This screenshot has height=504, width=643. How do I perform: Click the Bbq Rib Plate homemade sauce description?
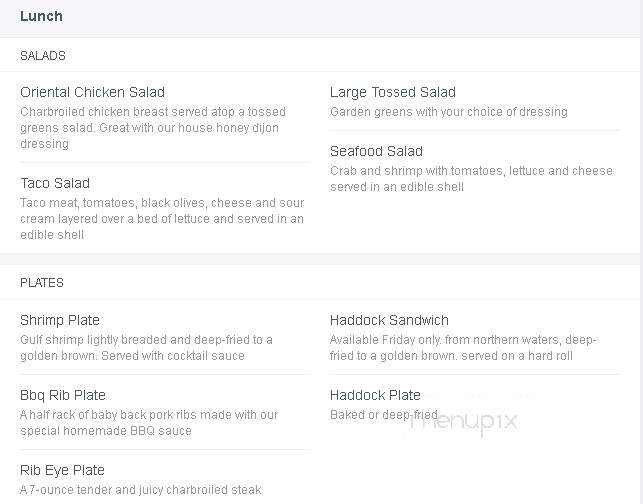pyautogui.click(x=149, y=423)
